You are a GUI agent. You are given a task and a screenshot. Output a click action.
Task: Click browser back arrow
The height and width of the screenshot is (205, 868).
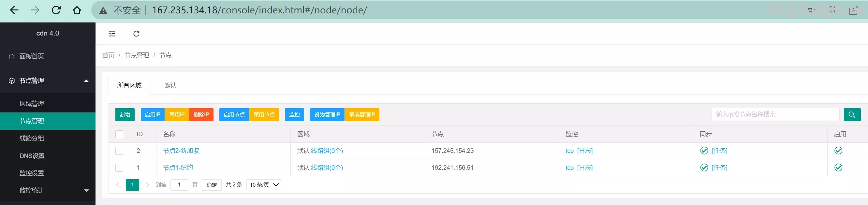pyautogui.click(x=14, y=10)
